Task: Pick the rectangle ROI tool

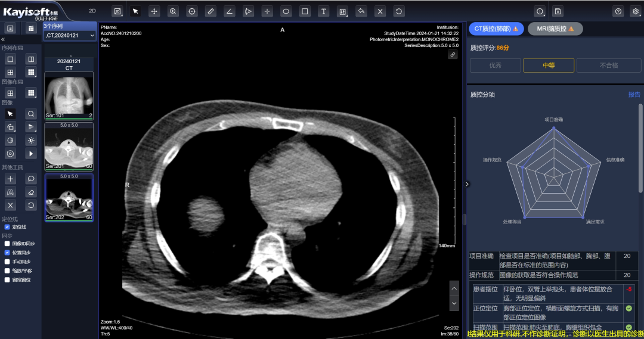Action: pyautogui.click(x=305, y=11)
